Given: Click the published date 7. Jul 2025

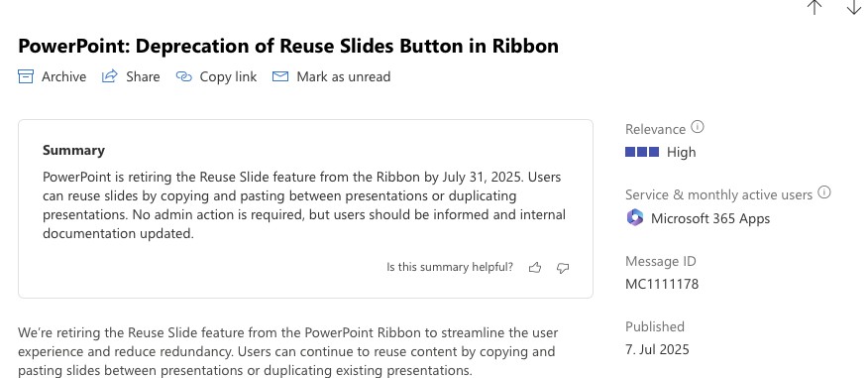Looking at the screenshot, I should click(x=657, y=350).
